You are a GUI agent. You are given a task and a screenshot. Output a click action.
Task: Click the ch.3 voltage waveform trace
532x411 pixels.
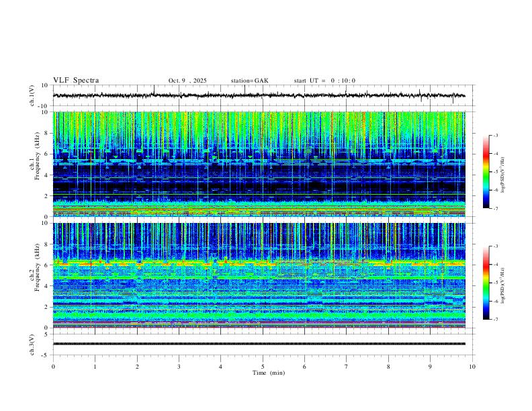coord(259,344)
